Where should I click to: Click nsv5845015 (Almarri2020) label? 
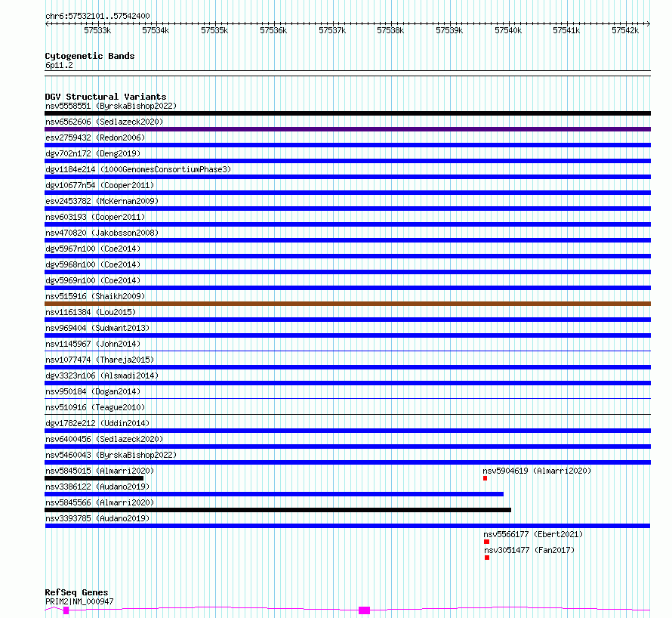(100, 471)
